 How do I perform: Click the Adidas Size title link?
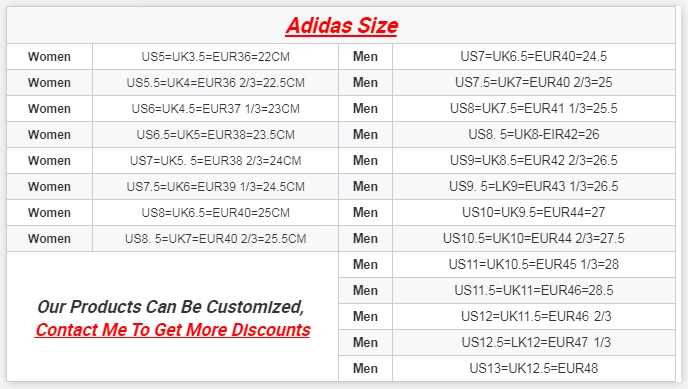point(341,26)
